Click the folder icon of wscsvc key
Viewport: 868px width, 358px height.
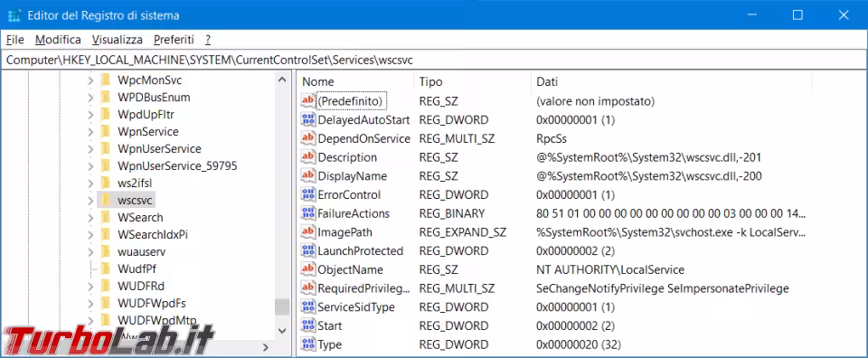tap(107, 201)
